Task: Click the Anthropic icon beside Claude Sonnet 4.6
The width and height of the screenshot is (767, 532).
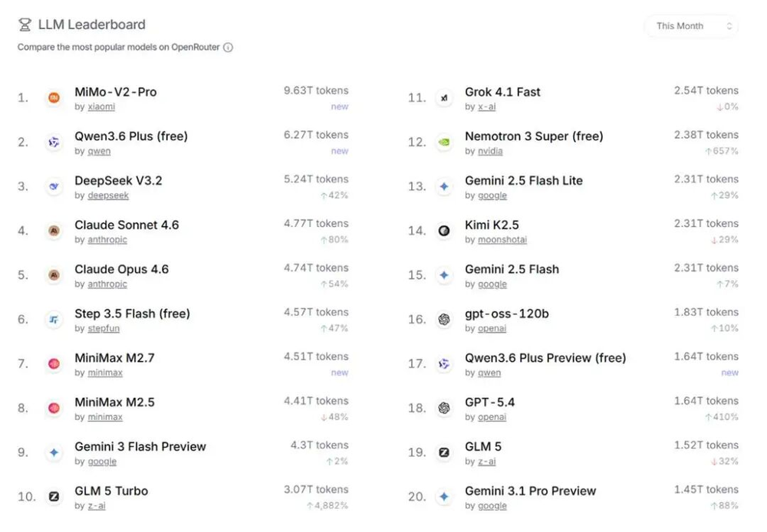Action: (x=54, y=231)
